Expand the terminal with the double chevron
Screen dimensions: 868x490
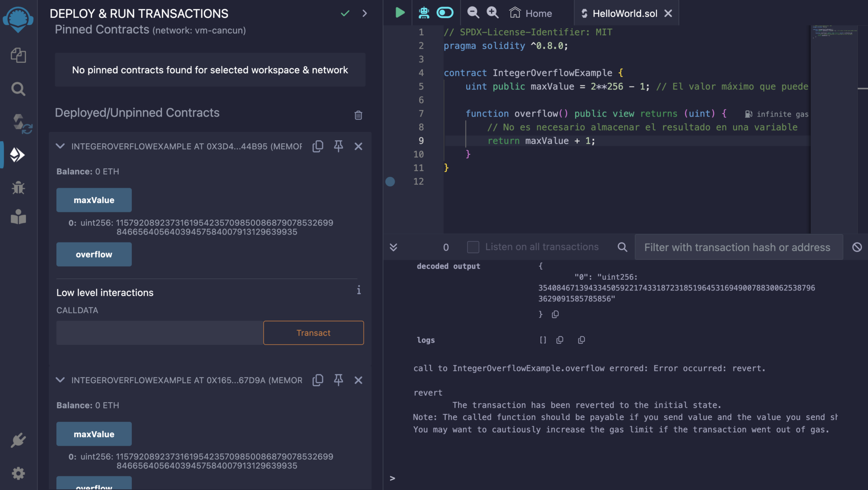pyautogui.click(x=394, y=247)
